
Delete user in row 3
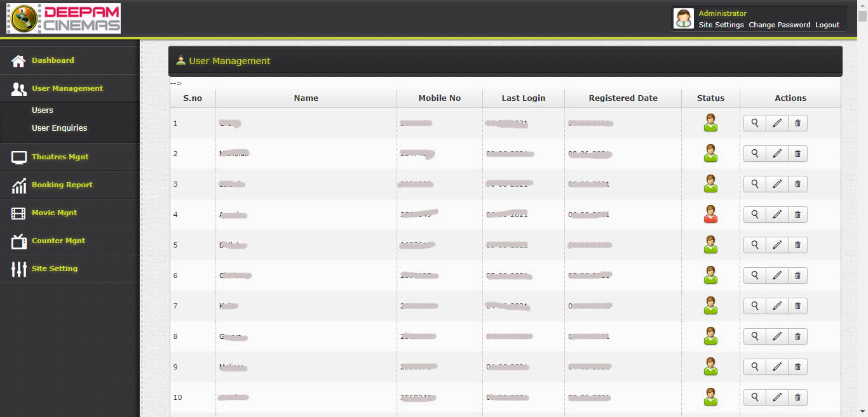[x=797, y=184]
